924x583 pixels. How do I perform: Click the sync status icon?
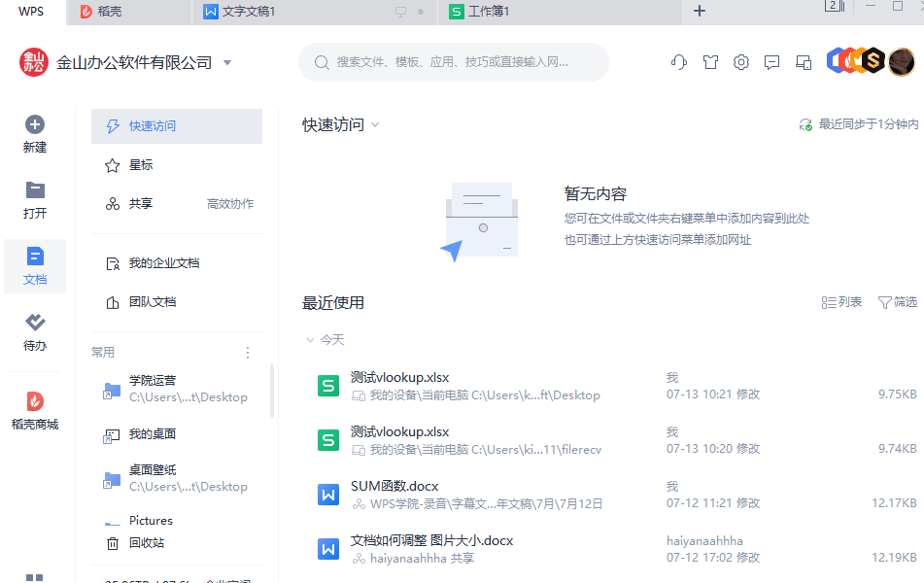(805, 124)
